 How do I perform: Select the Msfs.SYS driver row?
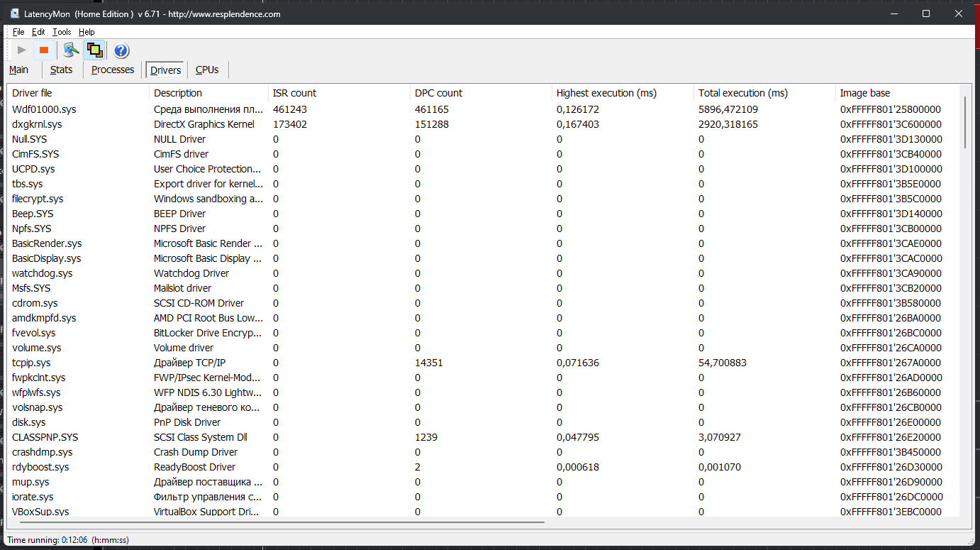point(483,288)
